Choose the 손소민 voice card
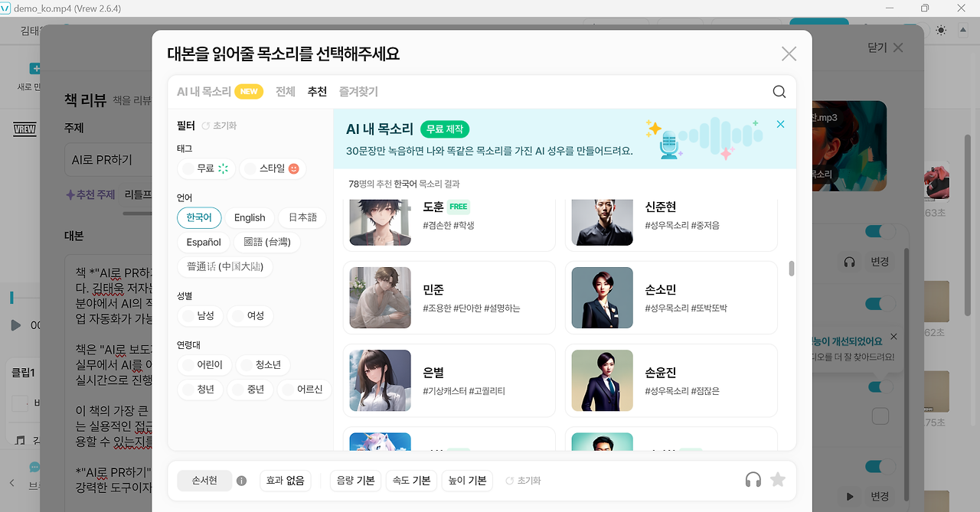The image size is (980, 512). pos(671,298)
